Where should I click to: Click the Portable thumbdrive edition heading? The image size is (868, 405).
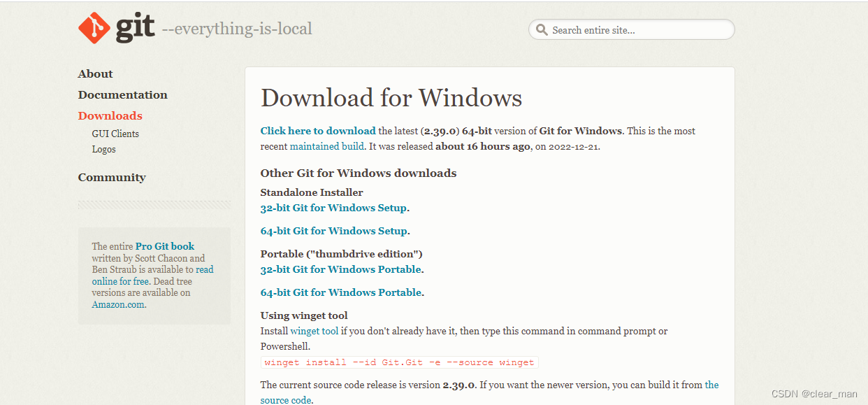point(342,254)
